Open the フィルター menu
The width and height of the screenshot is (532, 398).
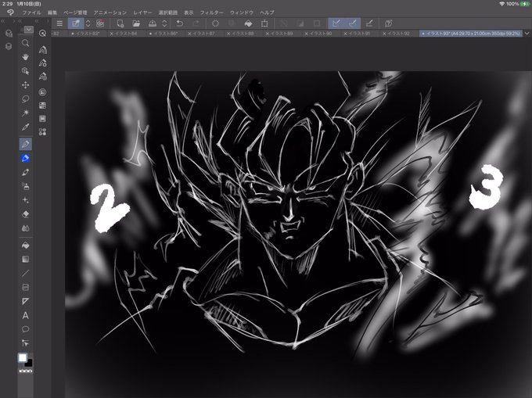coord(211,13)
